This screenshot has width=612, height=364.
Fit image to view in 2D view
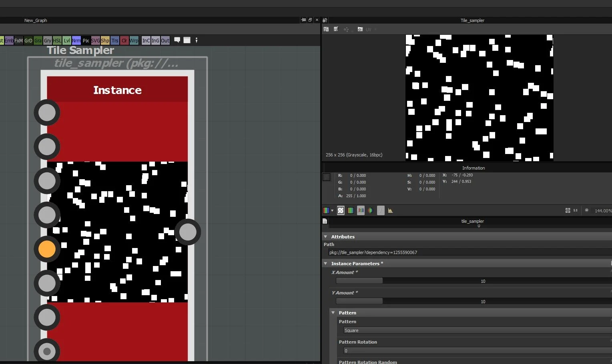point(568,210)
